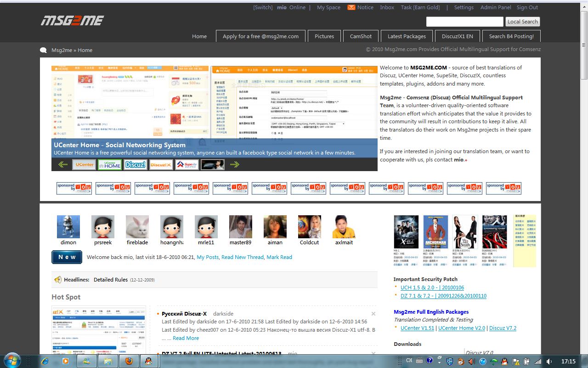Open the Русский Discuz-X thread title
The image size is (588, 368).
184,314
